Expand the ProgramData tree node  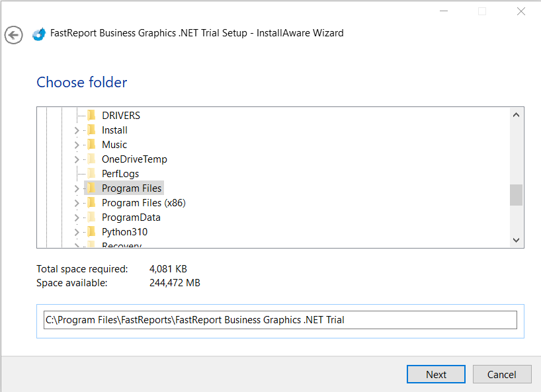pyautogui.click(x=77, y=217)
